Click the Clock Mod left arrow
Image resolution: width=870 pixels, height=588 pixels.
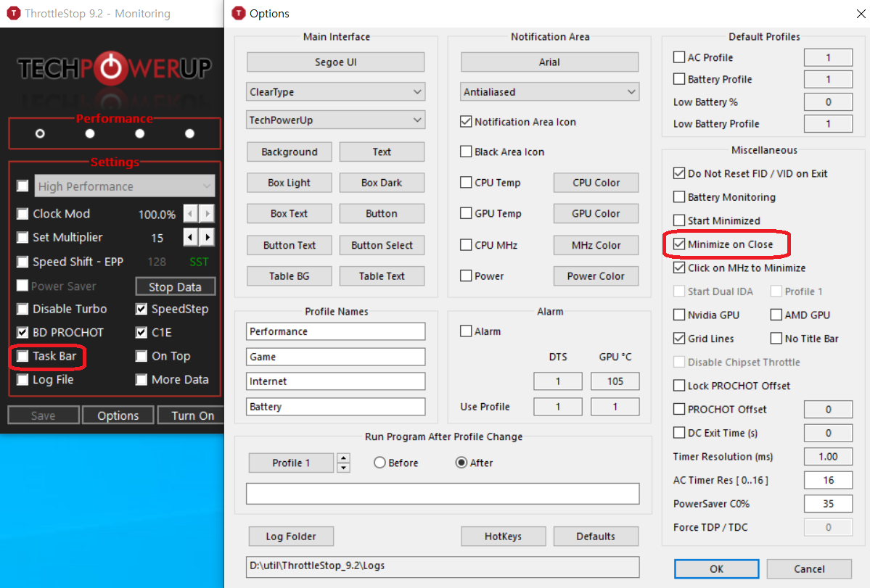coord(190,213)
